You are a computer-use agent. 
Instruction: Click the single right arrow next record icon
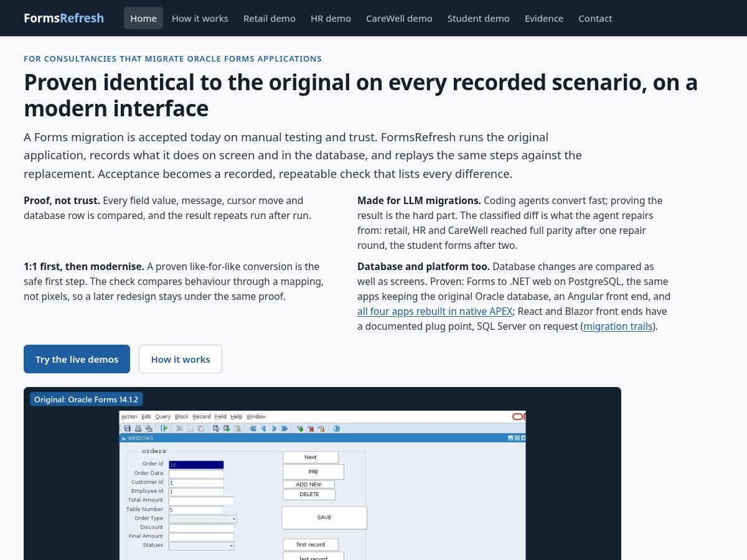[x=274, y=428]
